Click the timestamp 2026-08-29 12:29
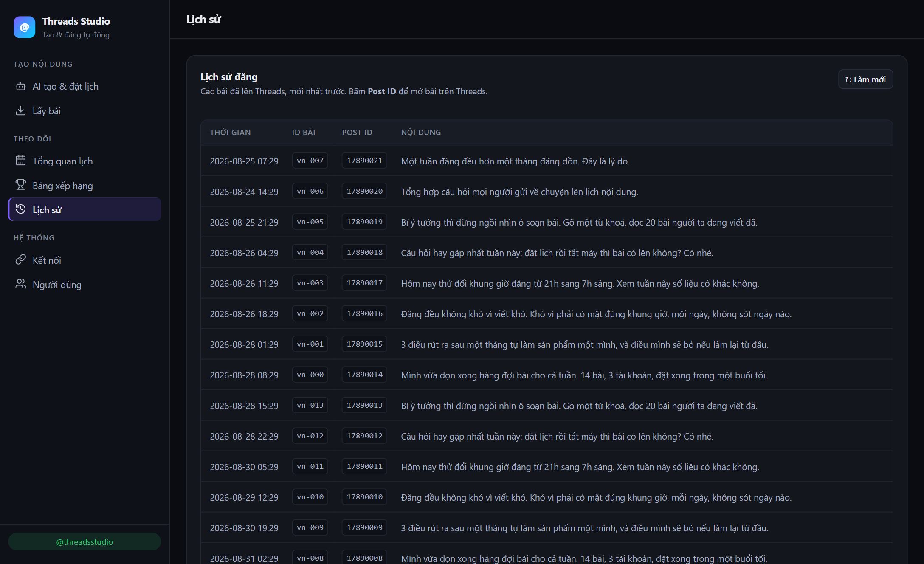Screen dimensions: 924x564 (x=244, y=497)
